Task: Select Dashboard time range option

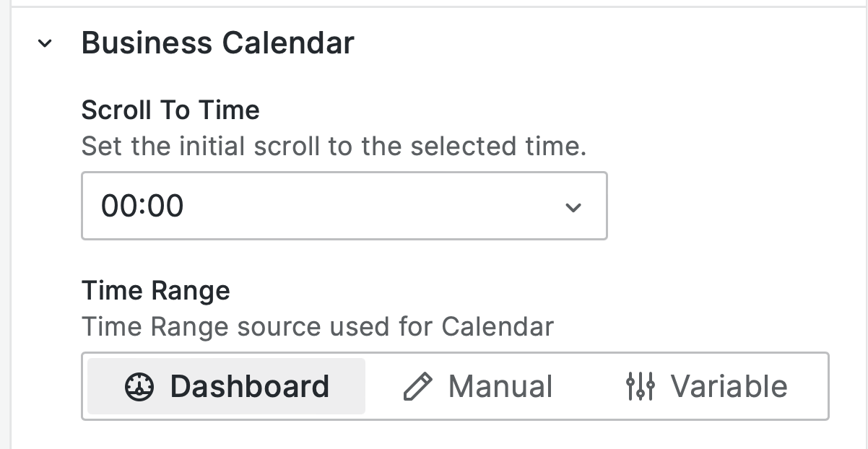Action: tap(226, 386)
